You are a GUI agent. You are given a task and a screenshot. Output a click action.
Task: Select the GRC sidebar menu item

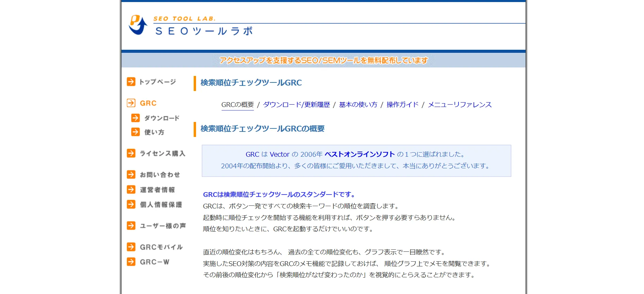tap(148, 103)
